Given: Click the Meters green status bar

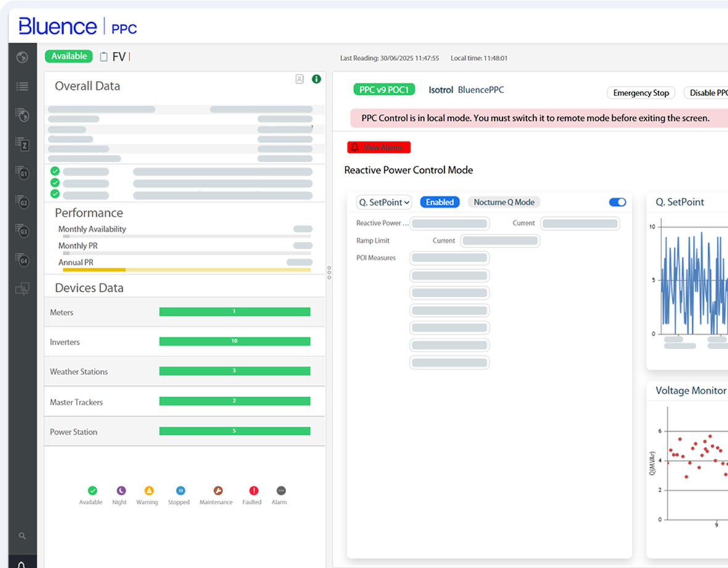Looking at the screenshot, I should [234, 312].
